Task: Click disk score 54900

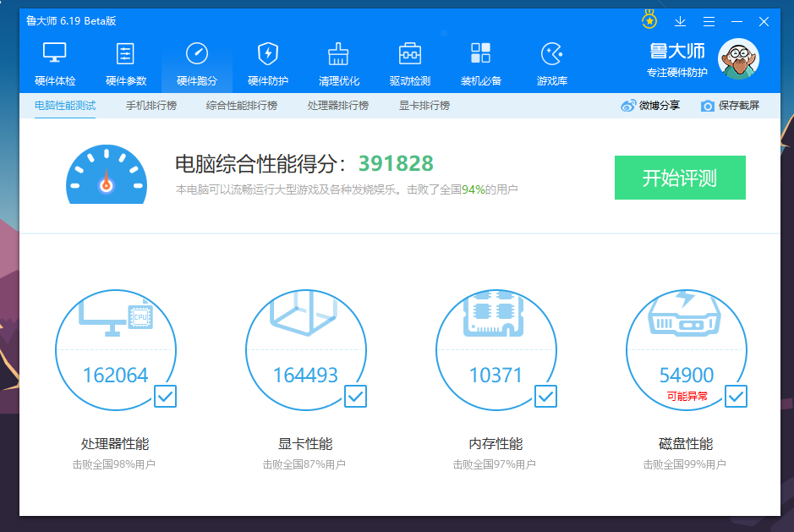Action: pos(686,376)
